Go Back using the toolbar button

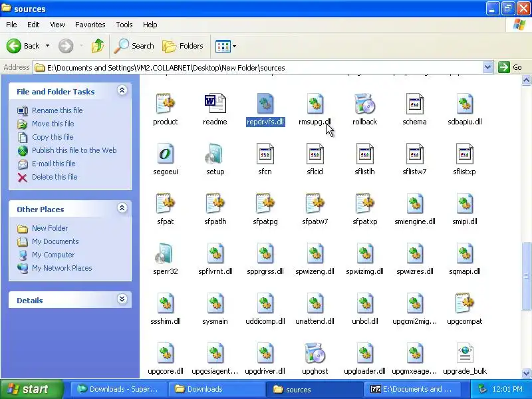(23, 45)
